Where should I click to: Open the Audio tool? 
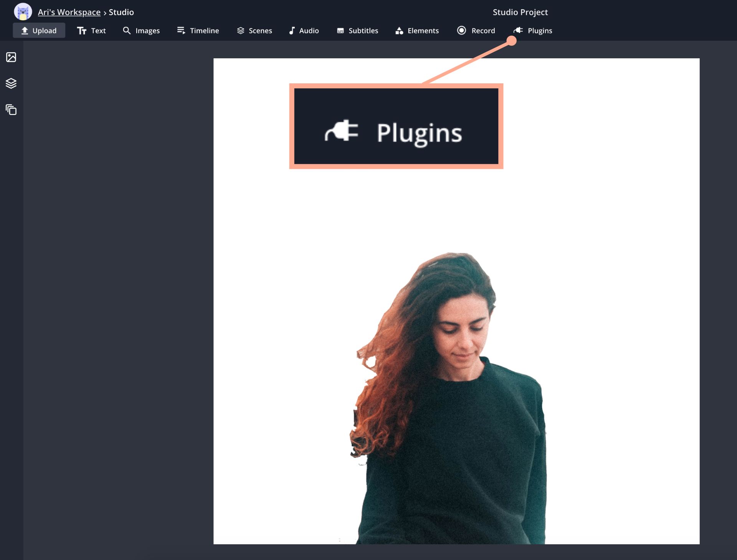point(303,31)
